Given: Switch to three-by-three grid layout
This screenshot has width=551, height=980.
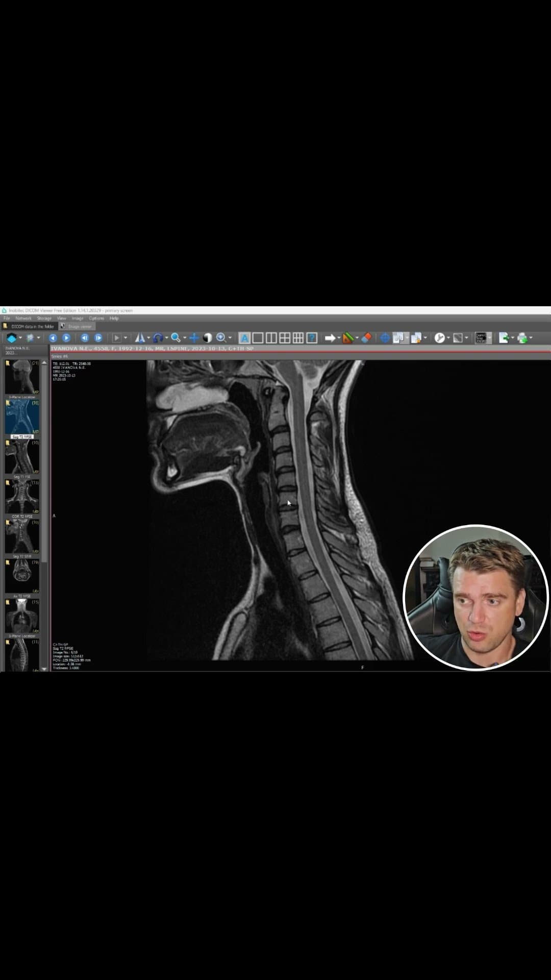Looking at the screenshot, I should coord(298,338).
